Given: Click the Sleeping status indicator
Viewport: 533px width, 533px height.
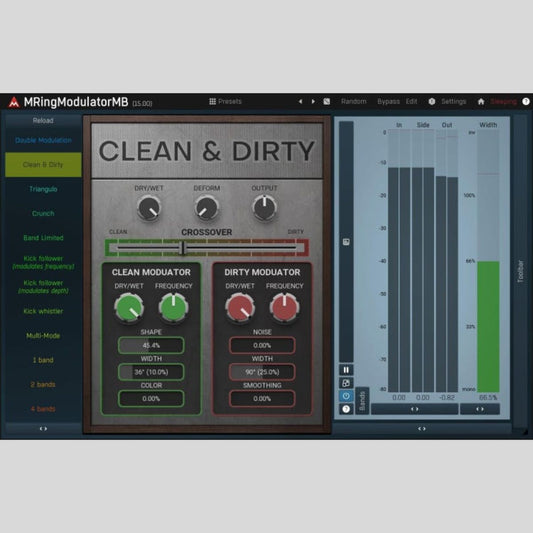Looking at the screenshot, I should [503, 101].
